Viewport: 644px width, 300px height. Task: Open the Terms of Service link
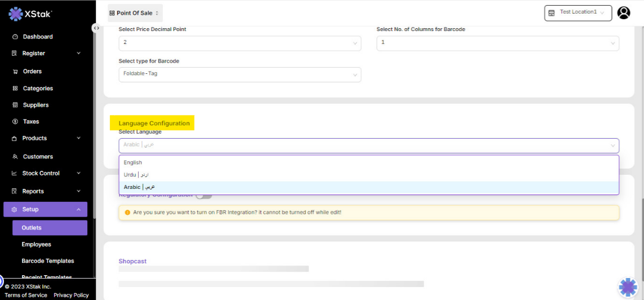pos(26,295)
